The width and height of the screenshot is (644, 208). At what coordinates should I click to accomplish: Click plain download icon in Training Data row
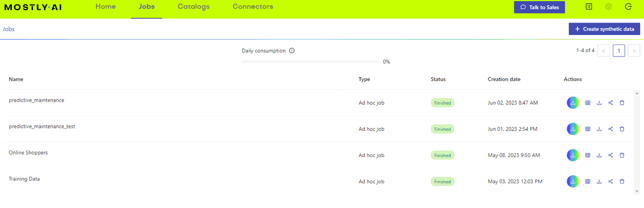[x=599, y=182]
